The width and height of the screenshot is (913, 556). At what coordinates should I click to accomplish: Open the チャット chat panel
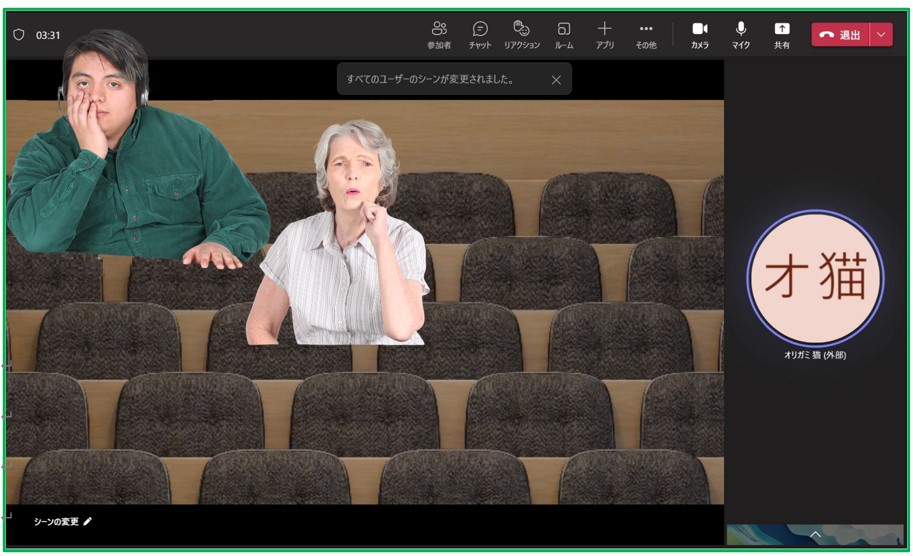pos(480,34)
